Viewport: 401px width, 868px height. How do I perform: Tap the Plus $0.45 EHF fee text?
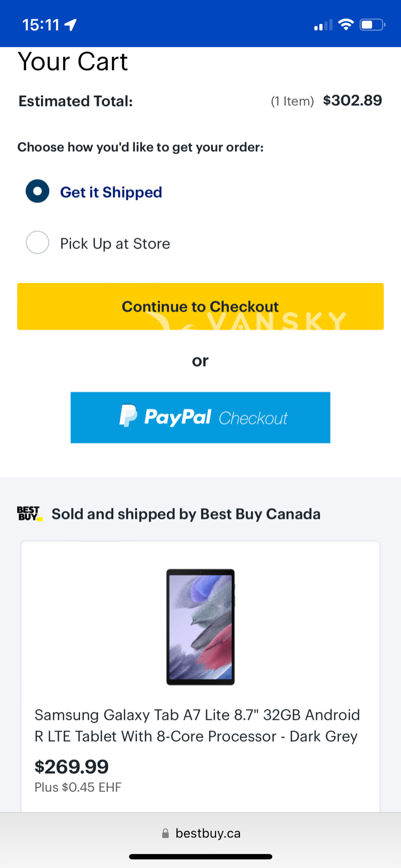78,787
